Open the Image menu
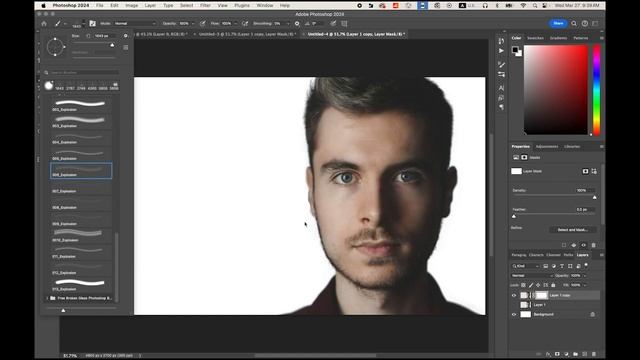The width and height of the screenshot is (640, 360). click(131, 6)
